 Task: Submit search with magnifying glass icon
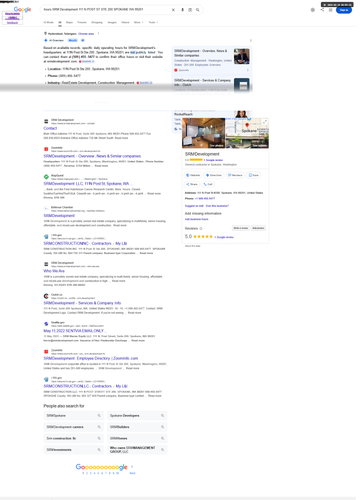pyautogui.click(x=198, y=10)
